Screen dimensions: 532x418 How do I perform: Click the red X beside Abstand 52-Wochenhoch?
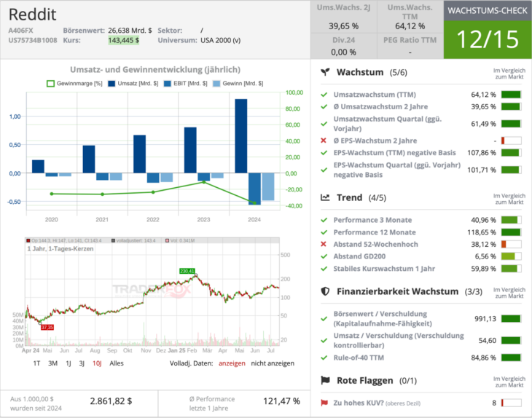tap(324, 244)
